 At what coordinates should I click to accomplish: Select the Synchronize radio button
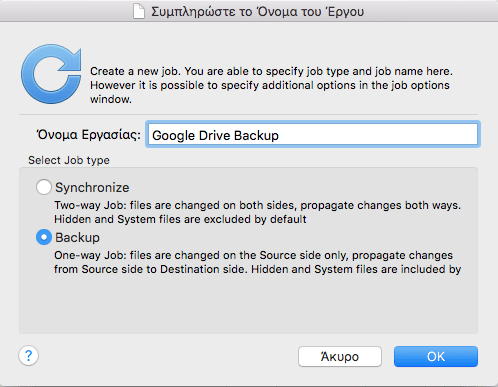coord(44,187)
